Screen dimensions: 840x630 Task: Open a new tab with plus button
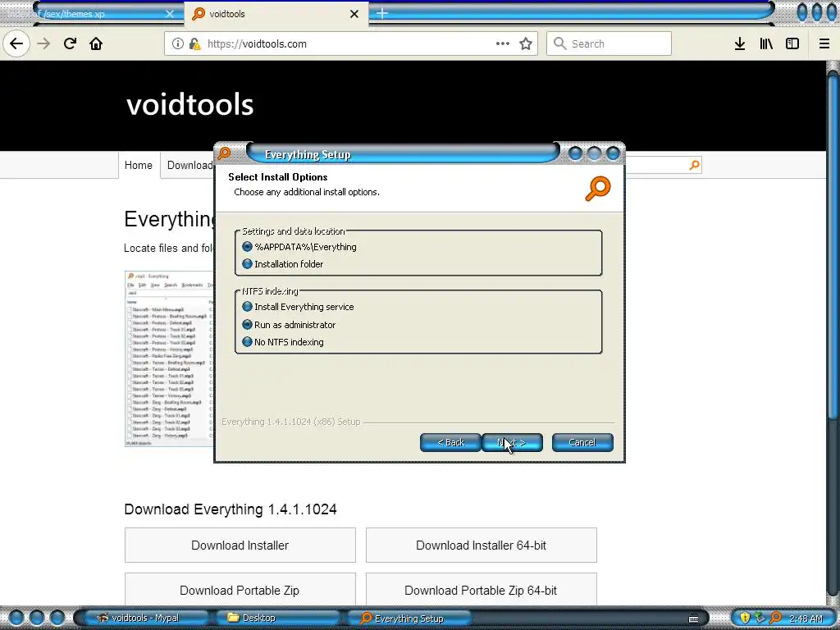pos(382,13)
